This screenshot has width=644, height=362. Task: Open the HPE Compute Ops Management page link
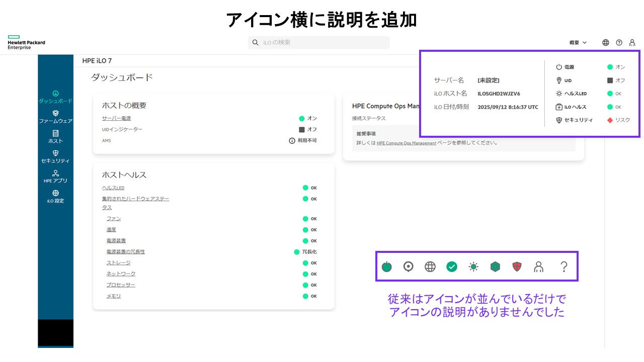click(407, 143)
